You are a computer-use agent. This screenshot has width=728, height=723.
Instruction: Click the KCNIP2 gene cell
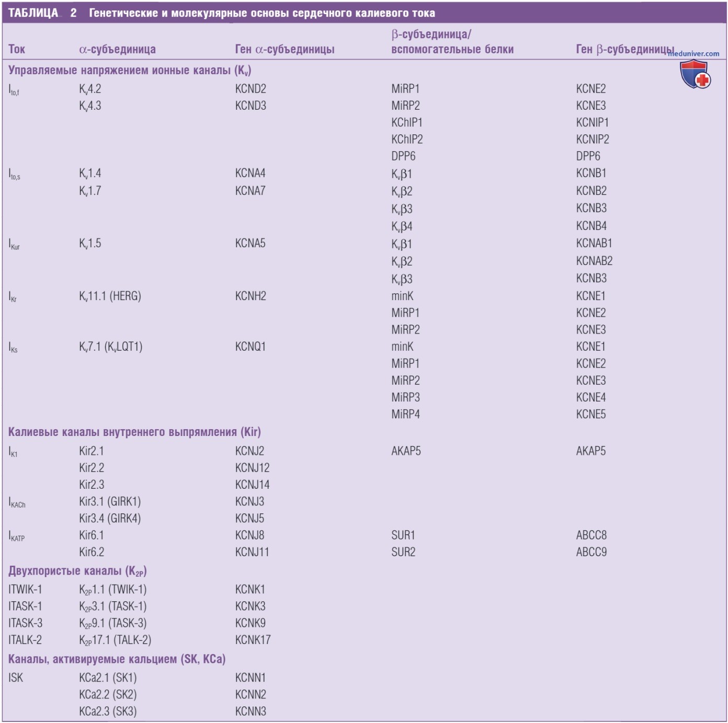tap(593, 139)
